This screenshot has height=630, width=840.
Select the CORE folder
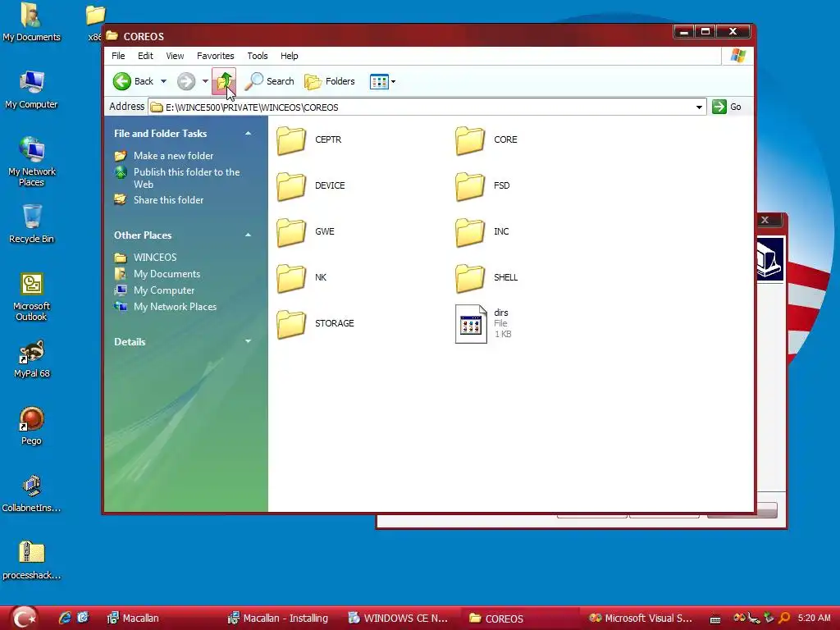(486, 139)
